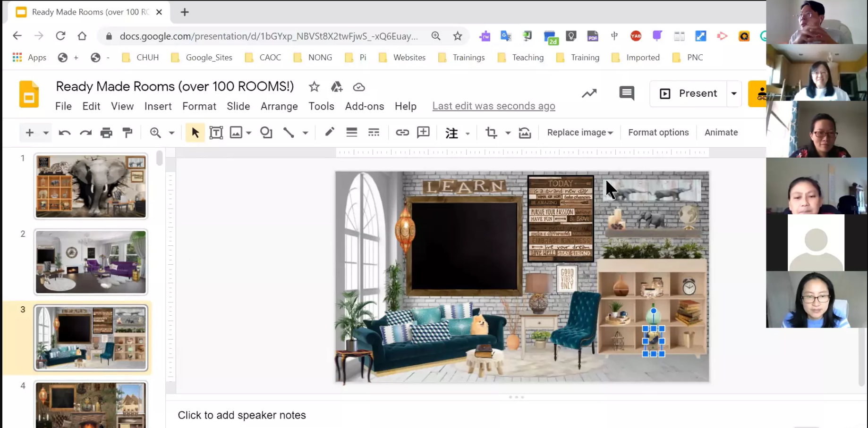Image resolution: width=868 pixels, height=428 pixels.
Task: Select the Paint format roller tool
Action: 128,133
